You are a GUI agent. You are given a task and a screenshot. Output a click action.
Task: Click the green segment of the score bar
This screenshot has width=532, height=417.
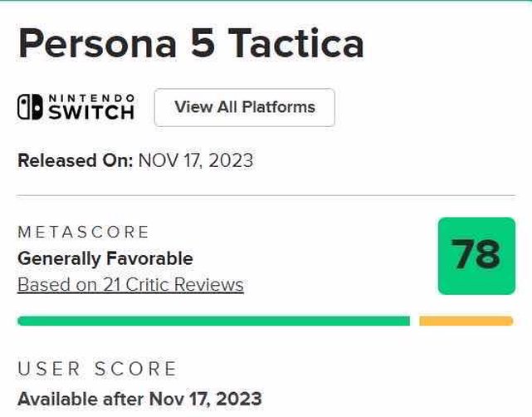tap(213, 321)
